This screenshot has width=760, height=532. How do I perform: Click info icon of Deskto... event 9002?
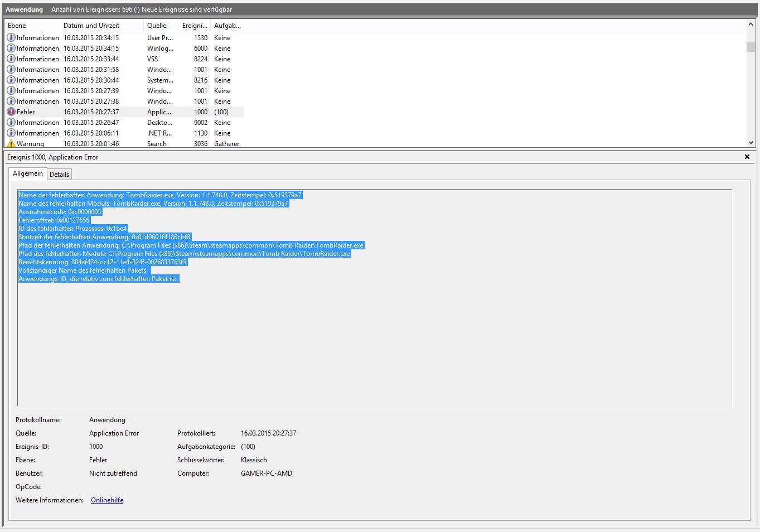coord(11,122)
